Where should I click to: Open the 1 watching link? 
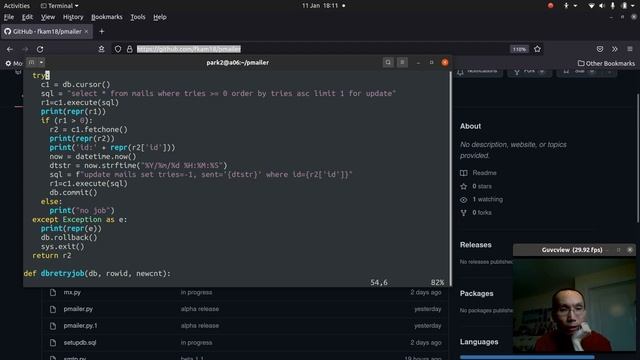click(488, 200)
